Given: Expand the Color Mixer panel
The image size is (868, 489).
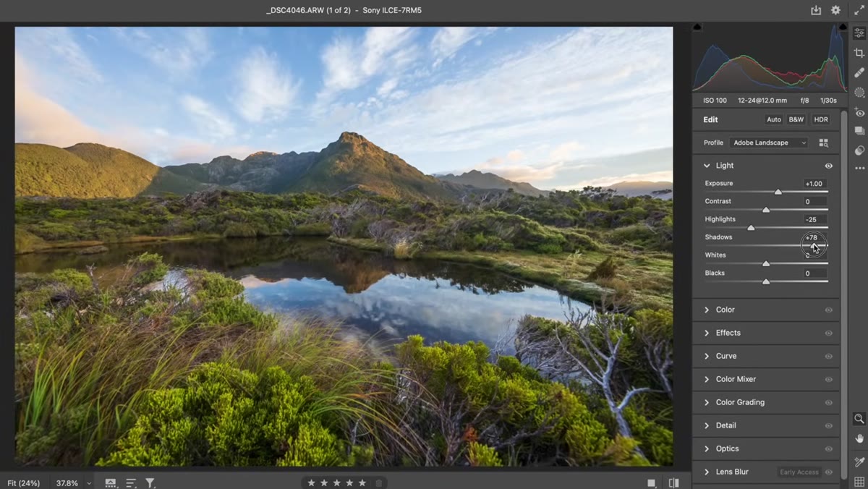Looking at the screenshot, I should click(x=707, y=379).
